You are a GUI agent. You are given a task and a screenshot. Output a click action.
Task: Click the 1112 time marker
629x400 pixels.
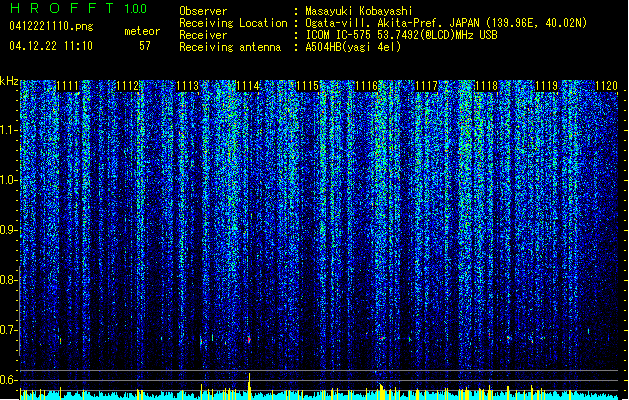pyautogui.click(x=127, y=86)
